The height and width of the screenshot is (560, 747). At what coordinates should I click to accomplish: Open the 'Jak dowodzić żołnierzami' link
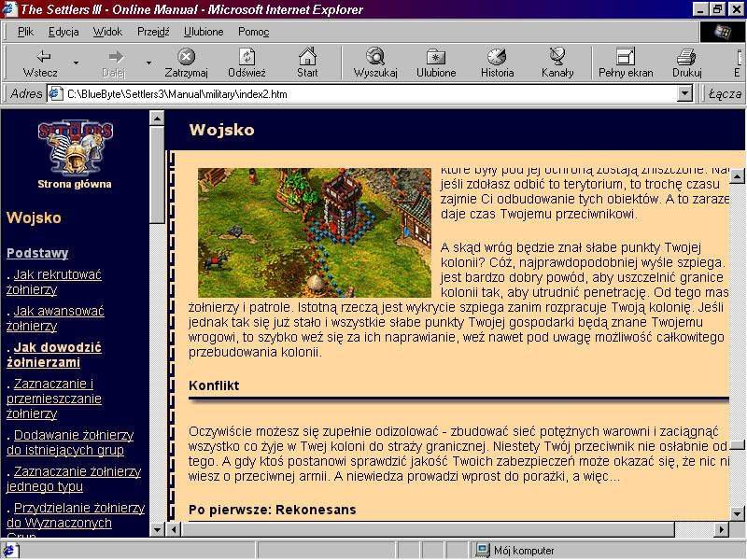click(x=54, y=355)
